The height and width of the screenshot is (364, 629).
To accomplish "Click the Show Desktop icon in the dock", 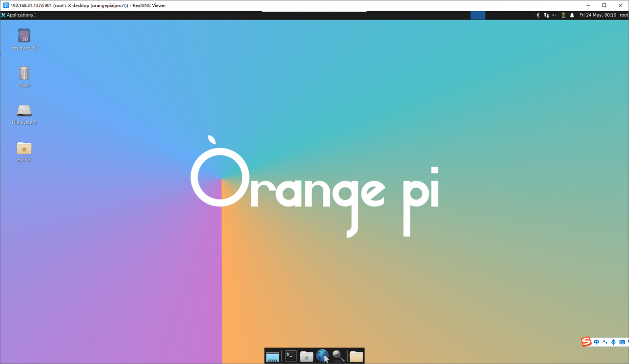I will click(x=273, y=356).
